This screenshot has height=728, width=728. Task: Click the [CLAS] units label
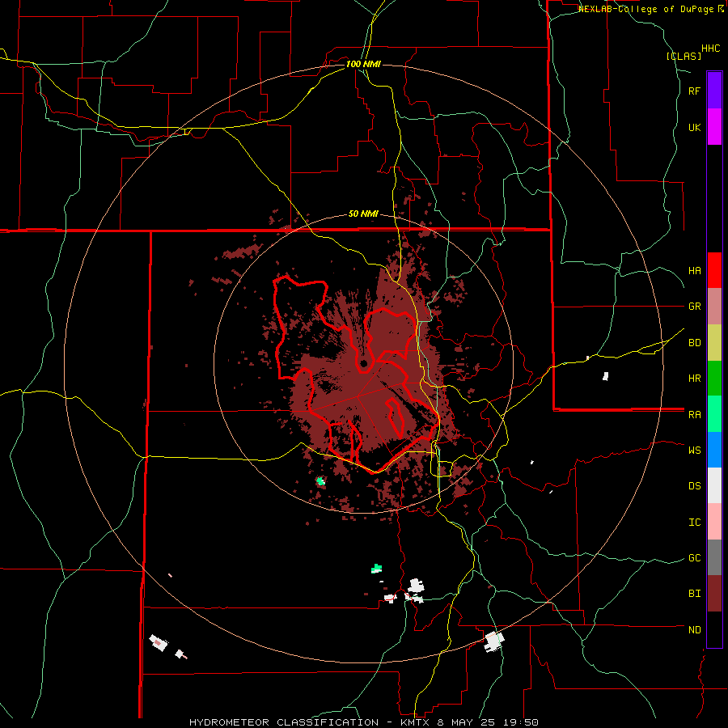684,57
